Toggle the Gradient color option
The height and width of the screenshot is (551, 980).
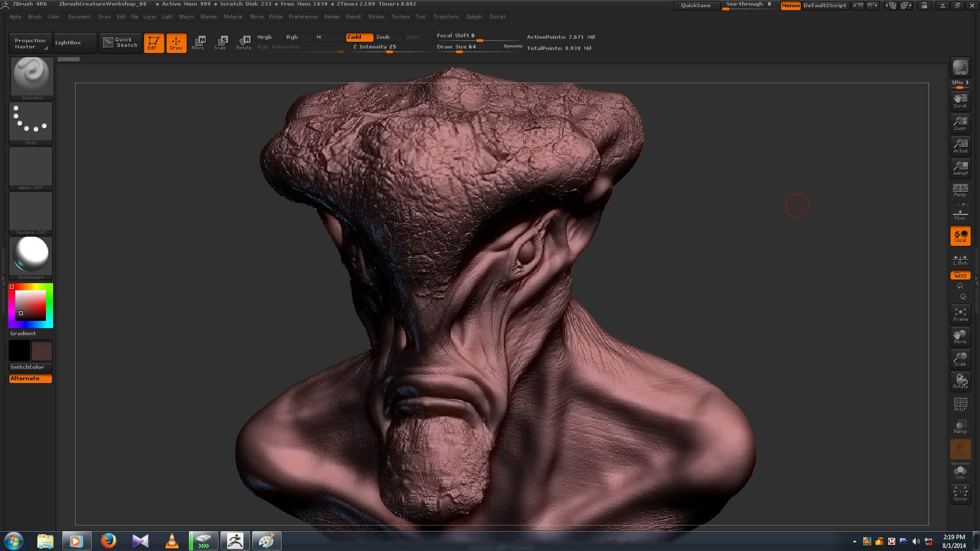tap(23, 334)
